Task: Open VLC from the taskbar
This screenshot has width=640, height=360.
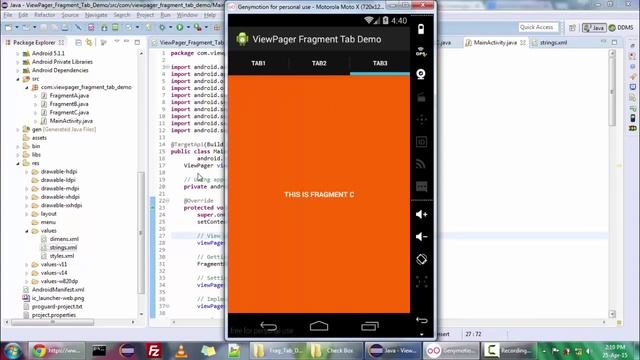Action: 181,351
